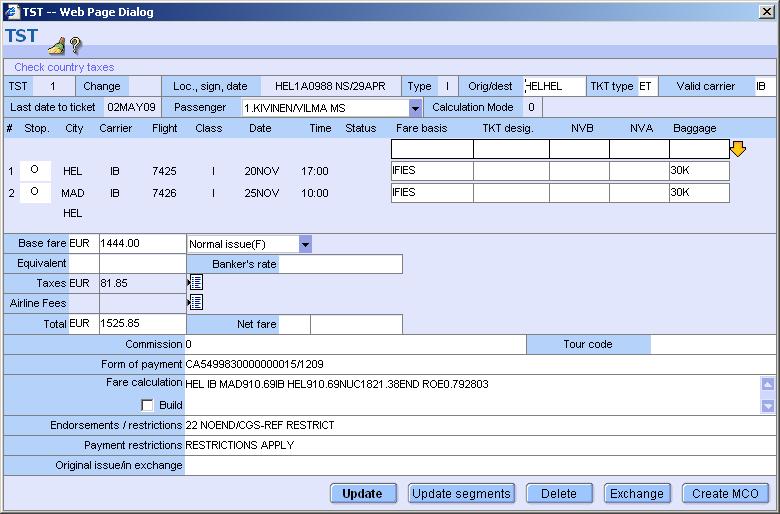The height and width of the screenshot is (514, 780).
Task: Tick the Build checkbox
Action: coord(147,405)
